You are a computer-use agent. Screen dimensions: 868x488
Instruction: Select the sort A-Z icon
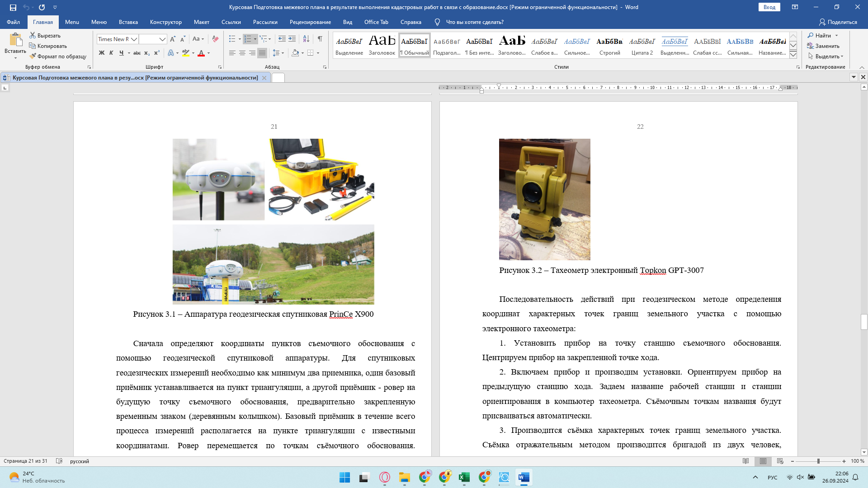pyautogui.click(x=306, y=39)
